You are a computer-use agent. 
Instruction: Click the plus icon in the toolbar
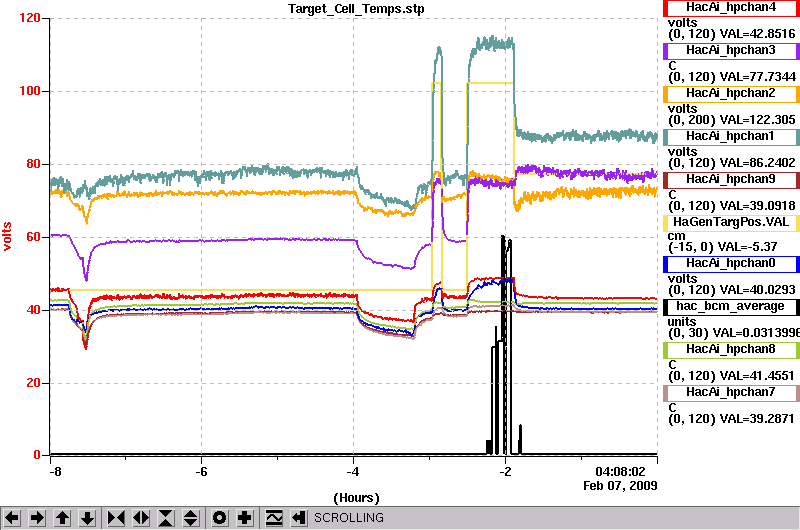pyautogui.click(x=245, y=518)
